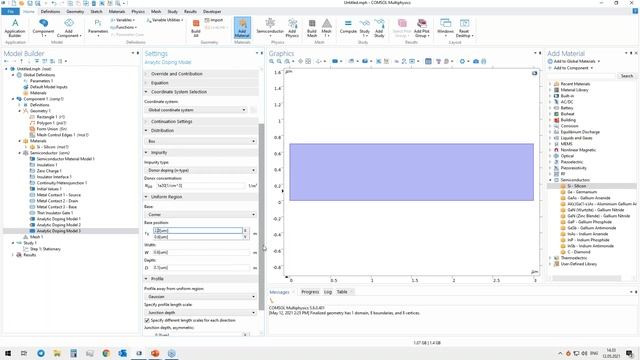The height and width of the screenshot is (360, 640).
Task: Click the Build All geometry button
Action: [196, 28]
